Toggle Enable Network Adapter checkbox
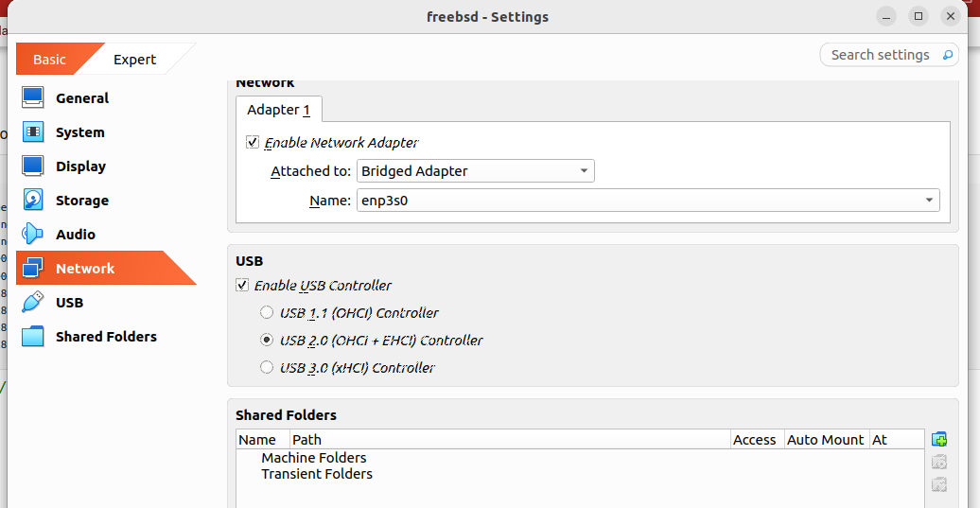 coord(253,143)
